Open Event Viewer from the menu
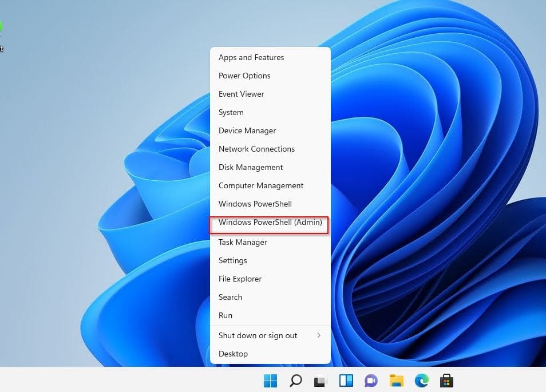Screen dimensions: 546x392 [241, 94]
